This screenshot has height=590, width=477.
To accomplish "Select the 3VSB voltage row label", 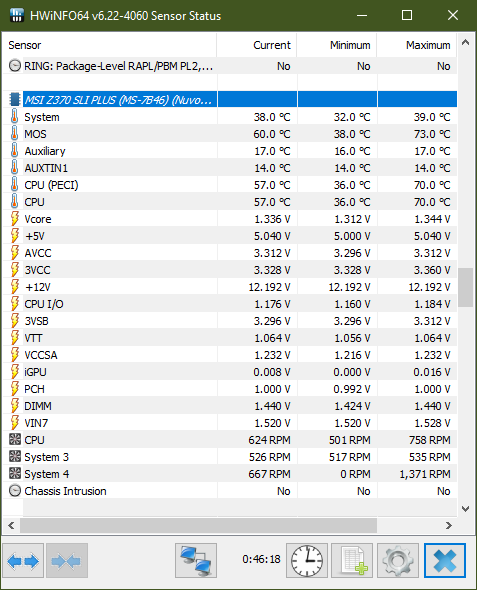I will 36,321.
